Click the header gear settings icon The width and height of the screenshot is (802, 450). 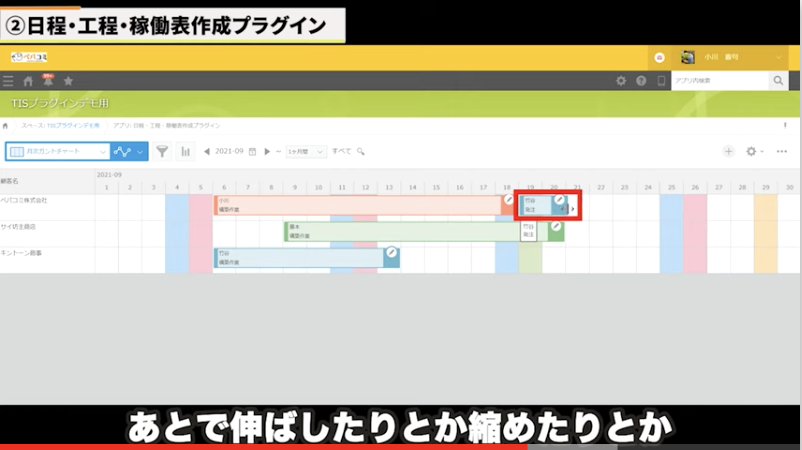[x=621, y=81]
